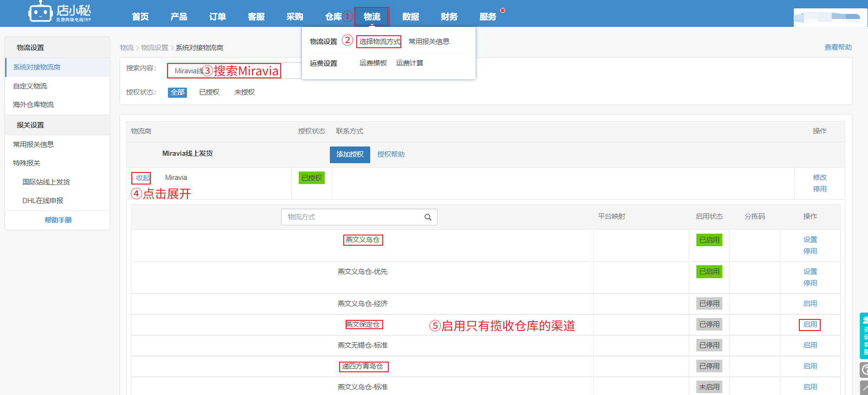Open the 授权帮助 link

click(x=391, y=154)
